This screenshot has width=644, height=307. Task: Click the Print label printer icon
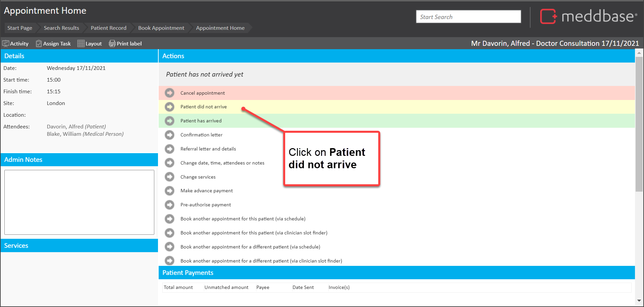112,43
